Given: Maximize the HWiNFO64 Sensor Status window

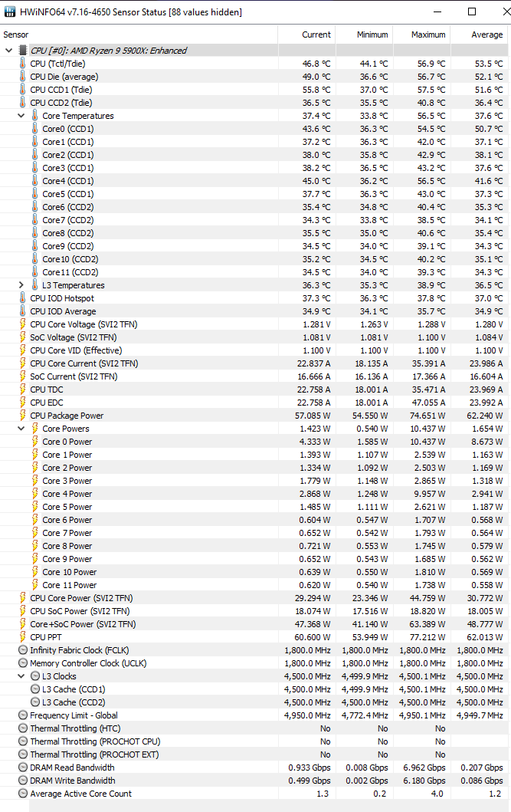Looking at the screenshot, I should pyautogui.click(x=472, y=12).
